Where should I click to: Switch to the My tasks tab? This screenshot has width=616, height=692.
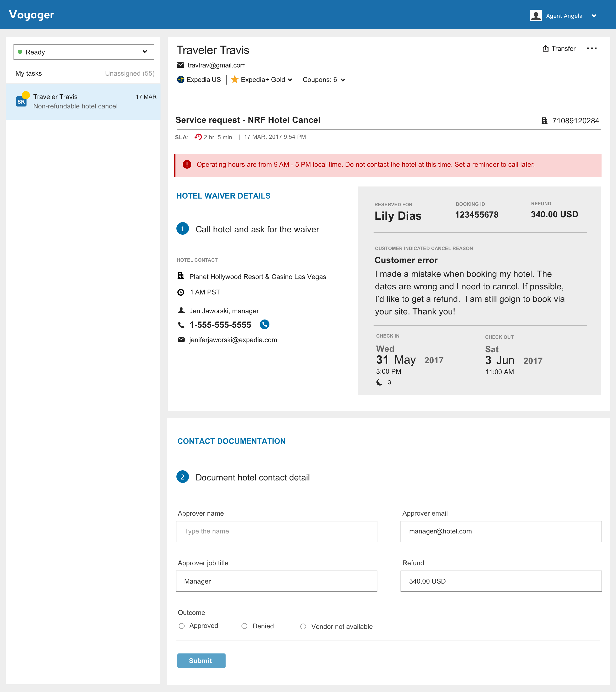point(29,73)
